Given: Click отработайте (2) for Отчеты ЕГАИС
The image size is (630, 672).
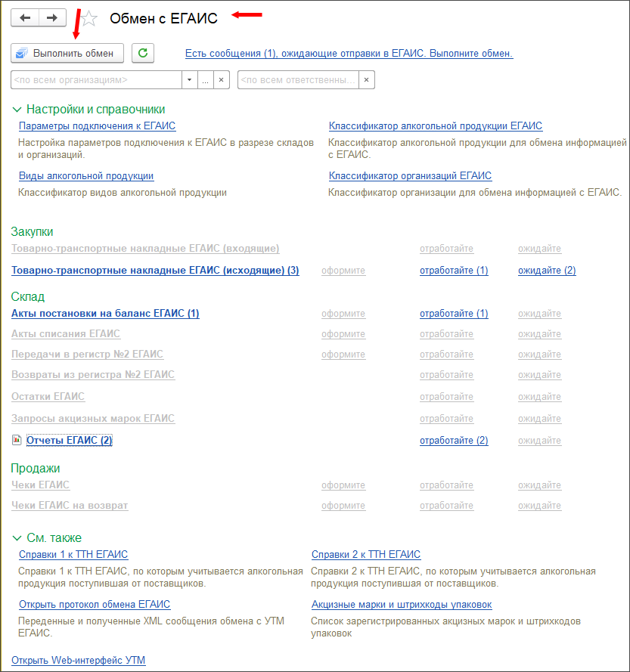Looking at the screenshot, I should pos(454,441).
